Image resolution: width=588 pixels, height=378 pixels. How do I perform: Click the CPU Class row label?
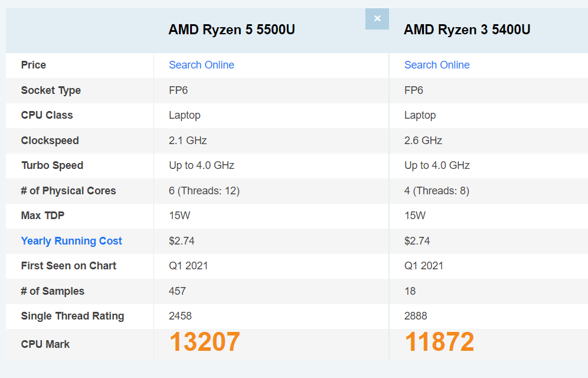[x=47, y=115]
